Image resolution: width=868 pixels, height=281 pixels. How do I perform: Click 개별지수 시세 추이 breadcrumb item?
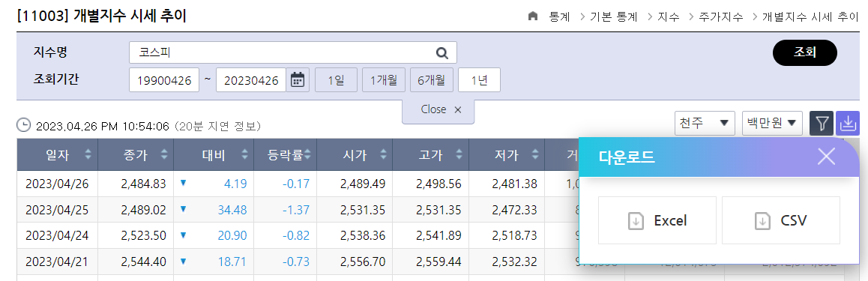click(810, 16)
